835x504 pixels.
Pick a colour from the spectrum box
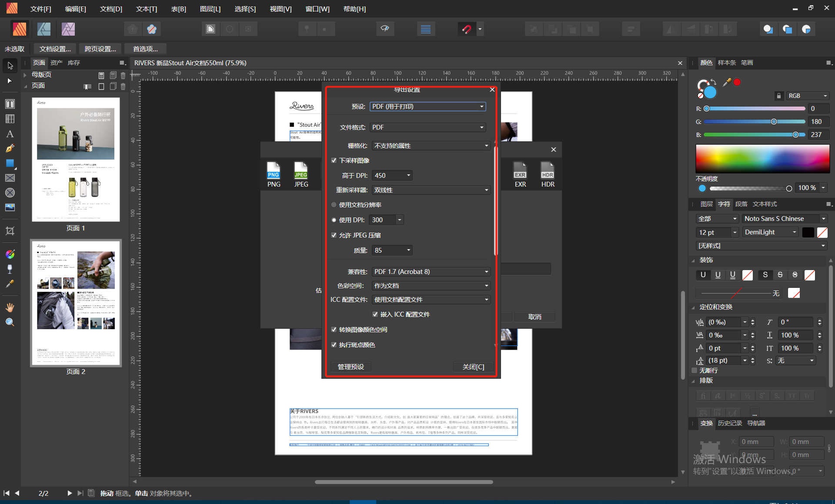click(x=762, y=158)
